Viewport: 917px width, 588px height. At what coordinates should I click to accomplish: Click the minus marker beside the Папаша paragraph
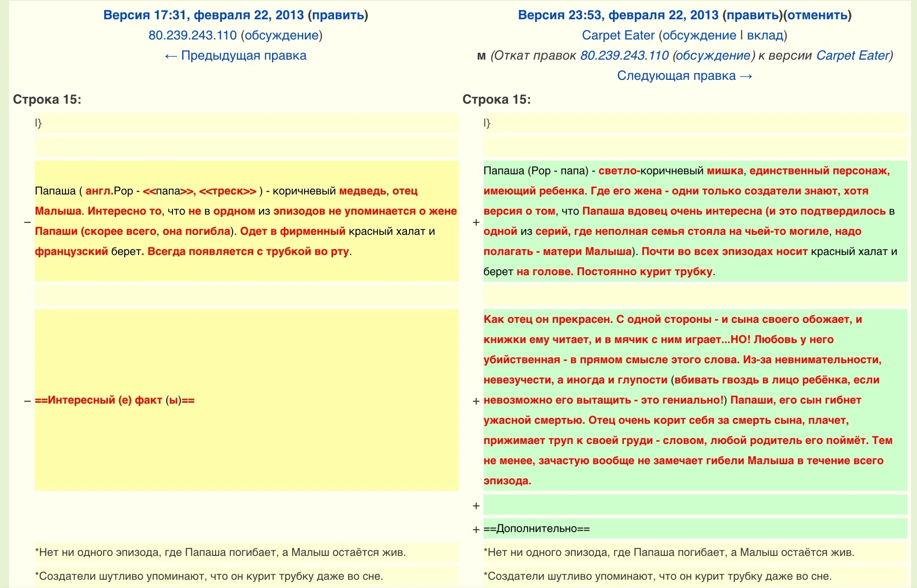[x=28, y=222]
